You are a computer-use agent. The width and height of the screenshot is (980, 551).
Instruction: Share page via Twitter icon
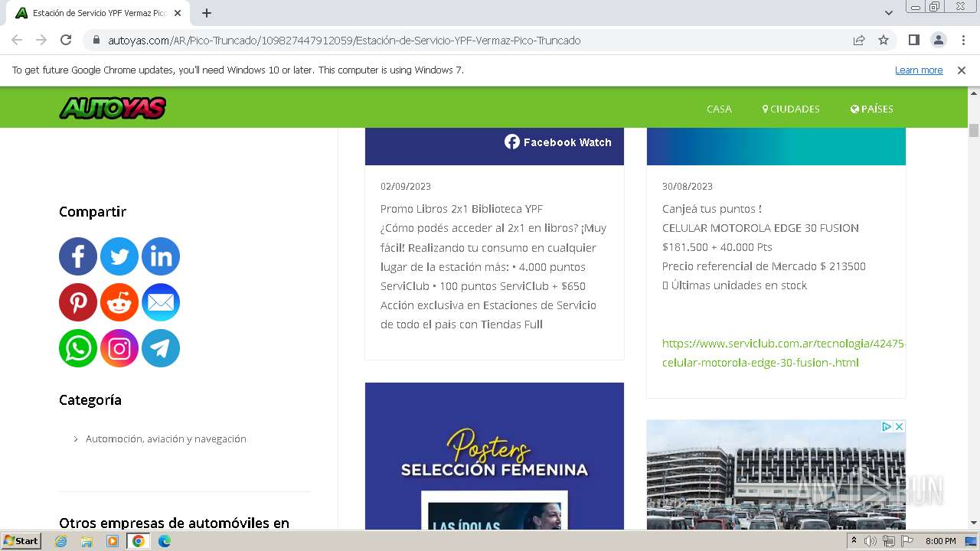click(119, 256)
